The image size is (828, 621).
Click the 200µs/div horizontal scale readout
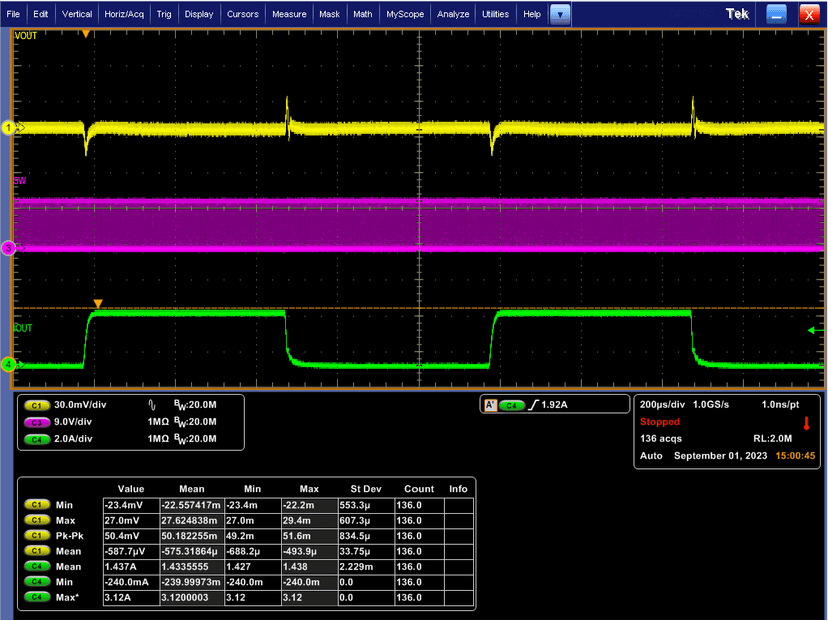click(x=663, y=406)
